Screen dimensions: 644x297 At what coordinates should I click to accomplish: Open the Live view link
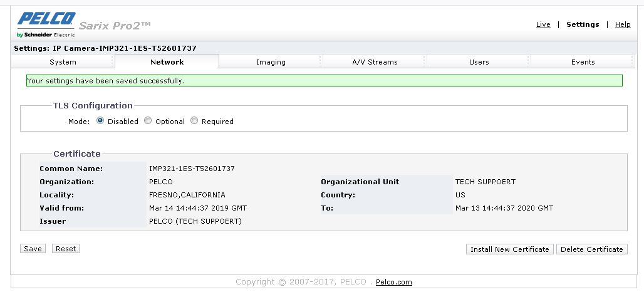tap(543, 24)
